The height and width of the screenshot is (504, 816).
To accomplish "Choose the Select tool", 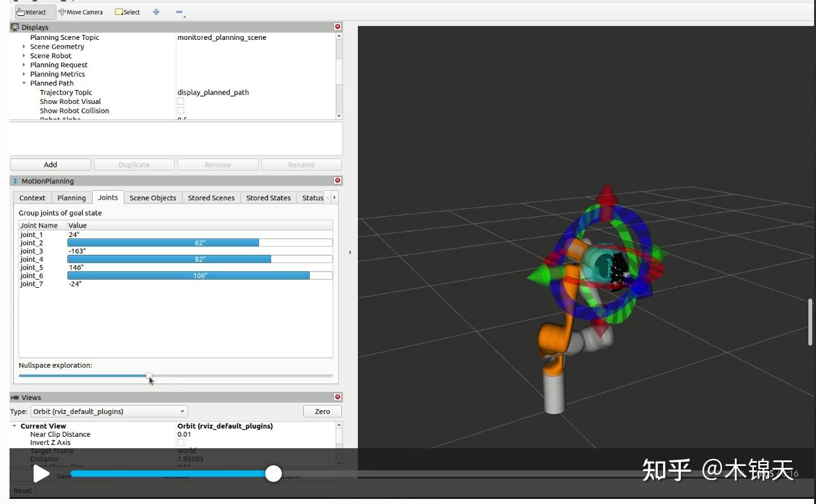I will point(127,11).
